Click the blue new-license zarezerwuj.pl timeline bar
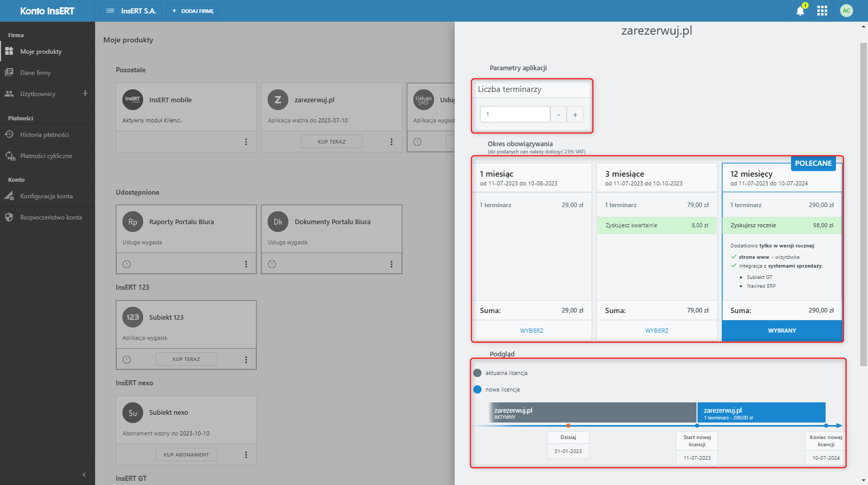This screenshot has height=485, width=868. (x=762, y=413)
